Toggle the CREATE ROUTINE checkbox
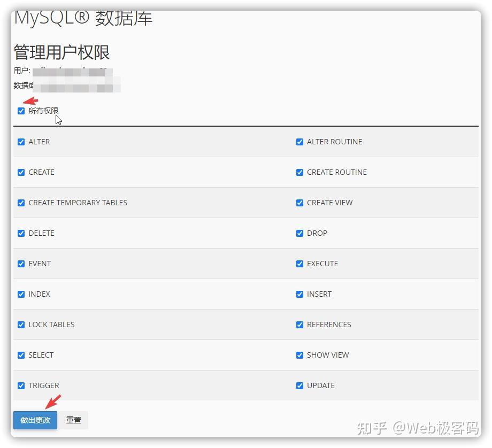Image resolution: width=492 pixels, height=448 pixels. (299, 173)
